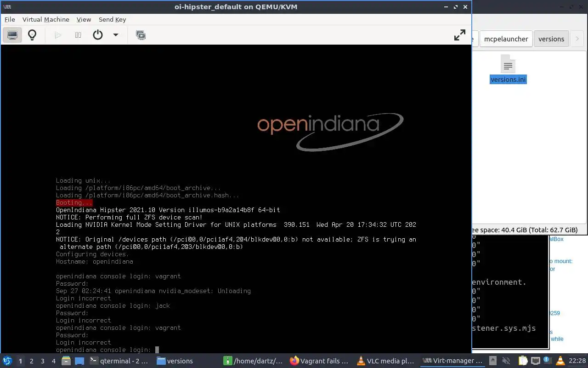Switch to virtual desktop 2
The width and height of the screenshot is (588, 368).
pyautogui.click(x=31, y=361)
